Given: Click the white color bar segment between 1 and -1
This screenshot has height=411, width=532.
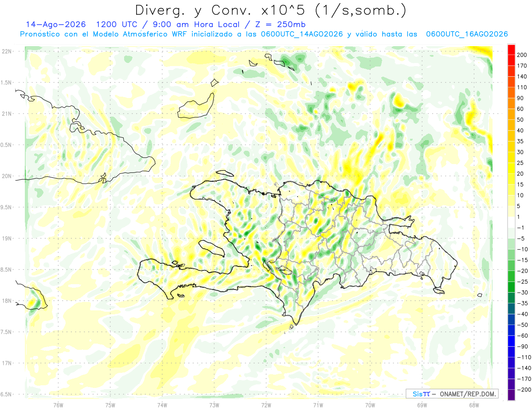Looking at the screenshot, I should (x=511, y=222).
